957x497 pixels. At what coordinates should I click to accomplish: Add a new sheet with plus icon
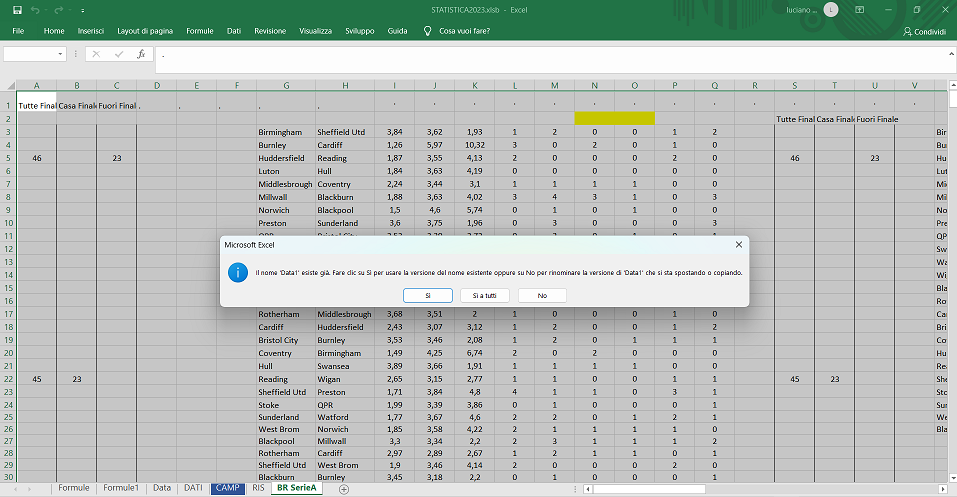[344, 489]
